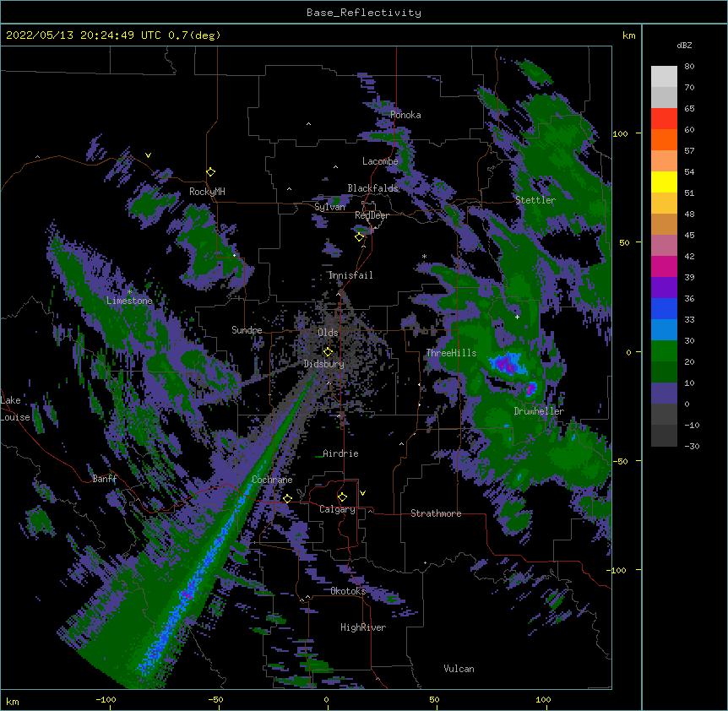Viewport: 728px width, 711px height.
Task: Click the ThreeHills label
Action: 451,353
